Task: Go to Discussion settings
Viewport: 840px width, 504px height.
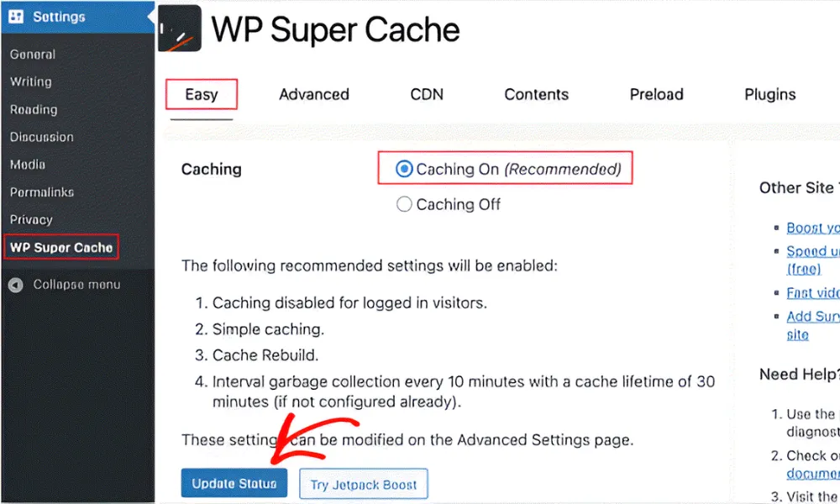Action: tap(42, 137)
